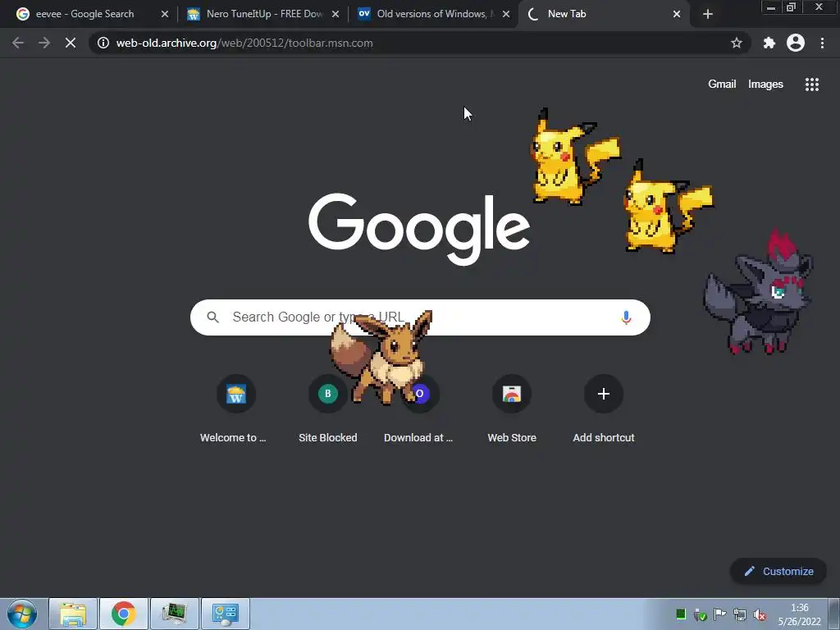
Task: Open the Images link
Action: tap(765, 84)
